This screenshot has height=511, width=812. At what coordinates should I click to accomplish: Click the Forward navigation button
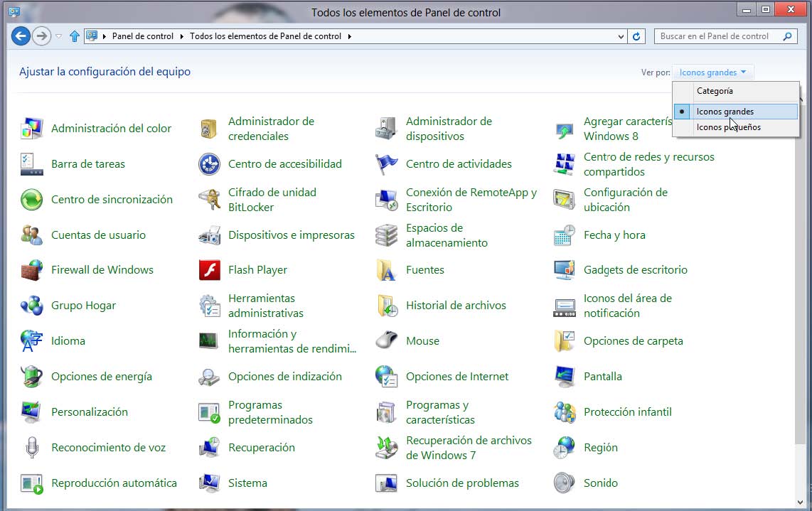[x=41, y=36]
